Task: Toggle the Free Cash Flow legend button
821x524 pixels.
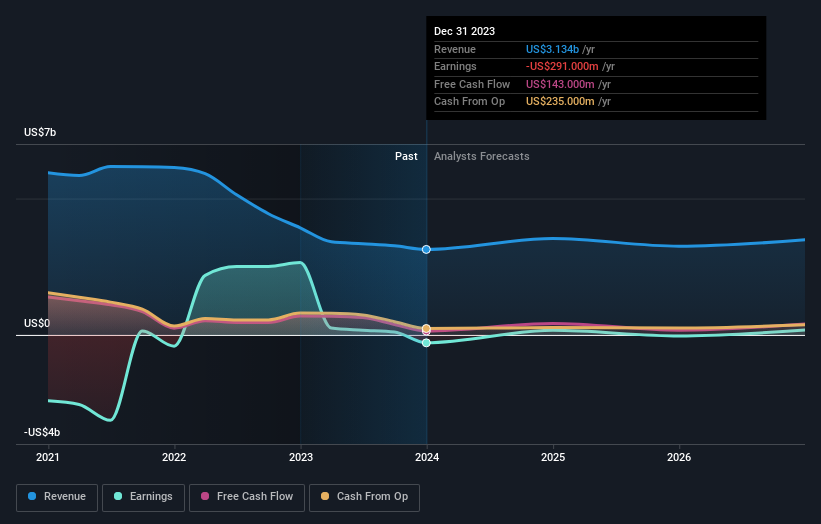Action: pos(247,497)
